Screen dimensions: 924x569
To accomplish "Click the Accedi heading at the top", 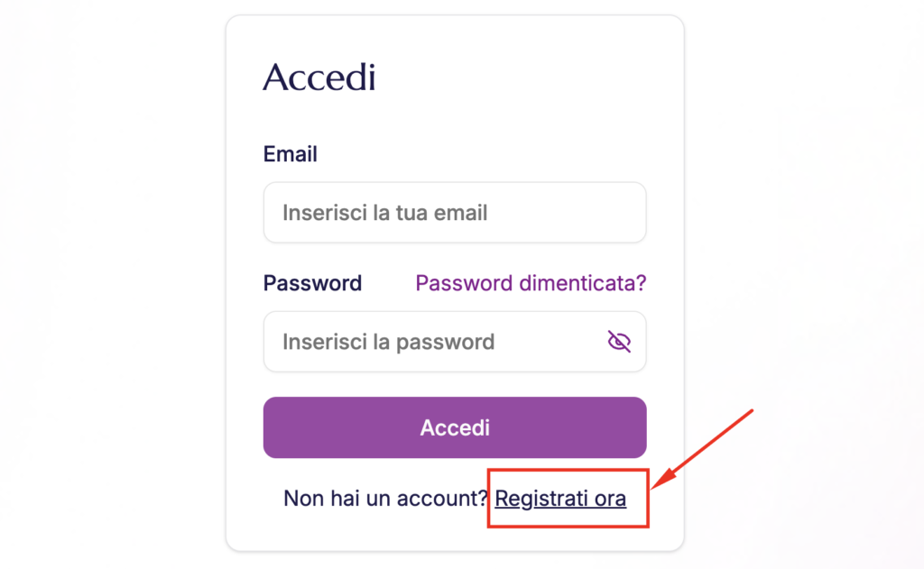I will 319,78.
